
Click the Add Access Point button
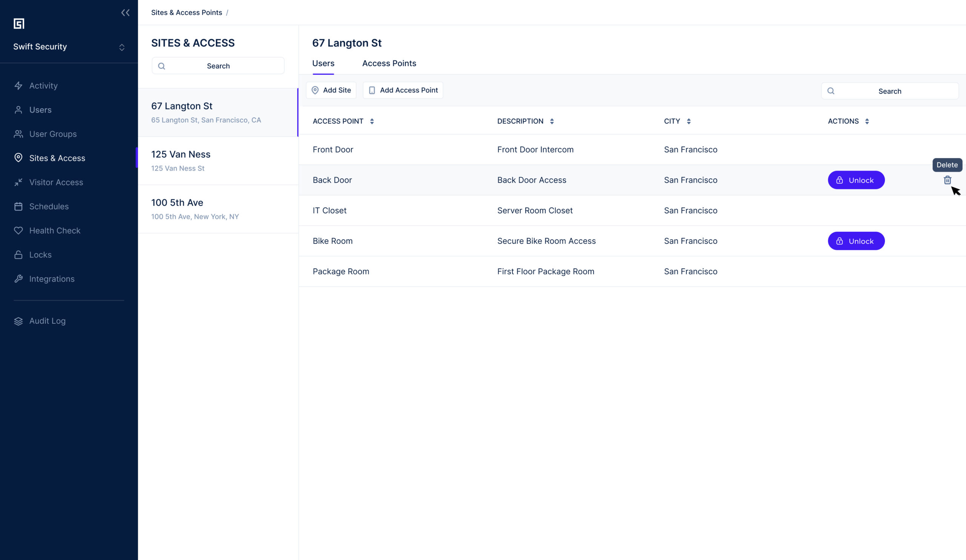click(403, 90)
